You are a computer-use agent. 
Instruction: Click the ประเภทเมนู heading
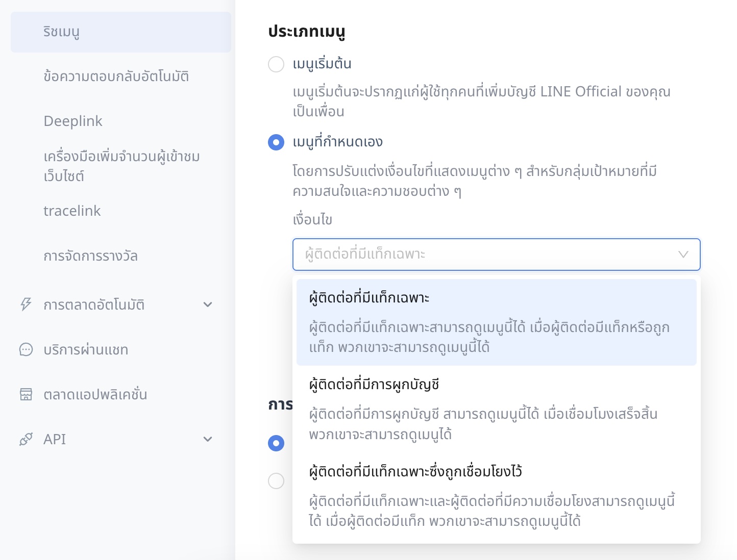[x=307, y=32]
